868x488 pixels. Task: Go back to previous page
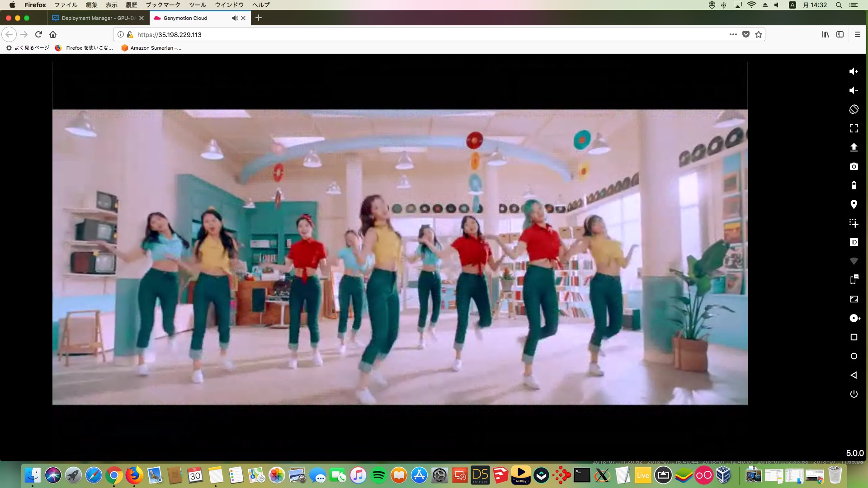pos(9,34)
